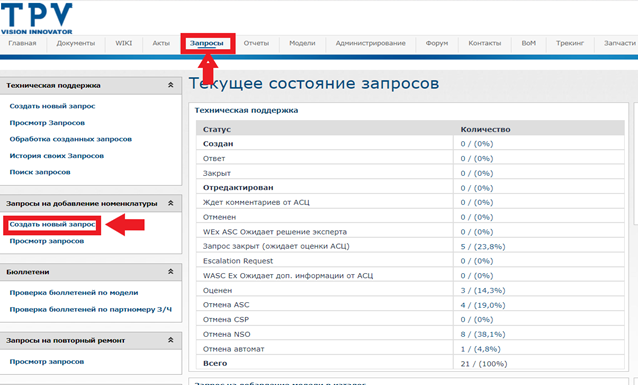Click the count for status Закрыт
638x385 pixels.
477,173
